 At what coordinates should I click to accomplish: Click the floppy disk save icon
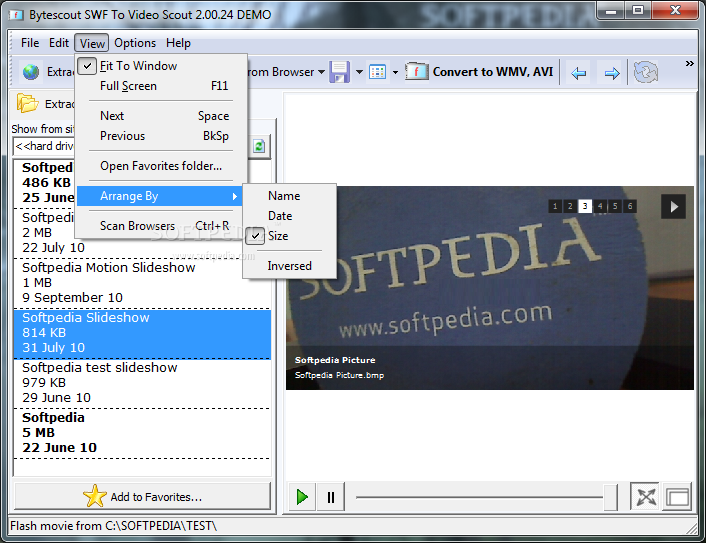pos(339,72)
